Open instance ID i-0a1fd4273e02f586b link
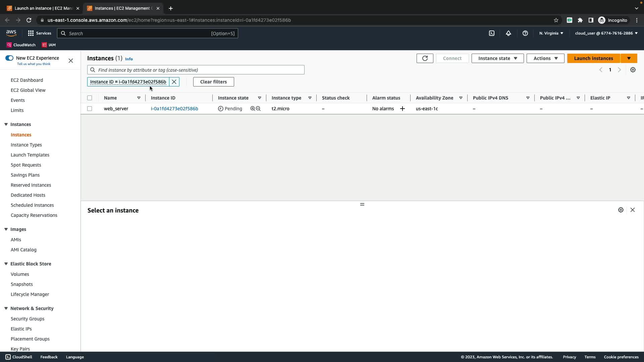644x362 pixels. [174, 109]
